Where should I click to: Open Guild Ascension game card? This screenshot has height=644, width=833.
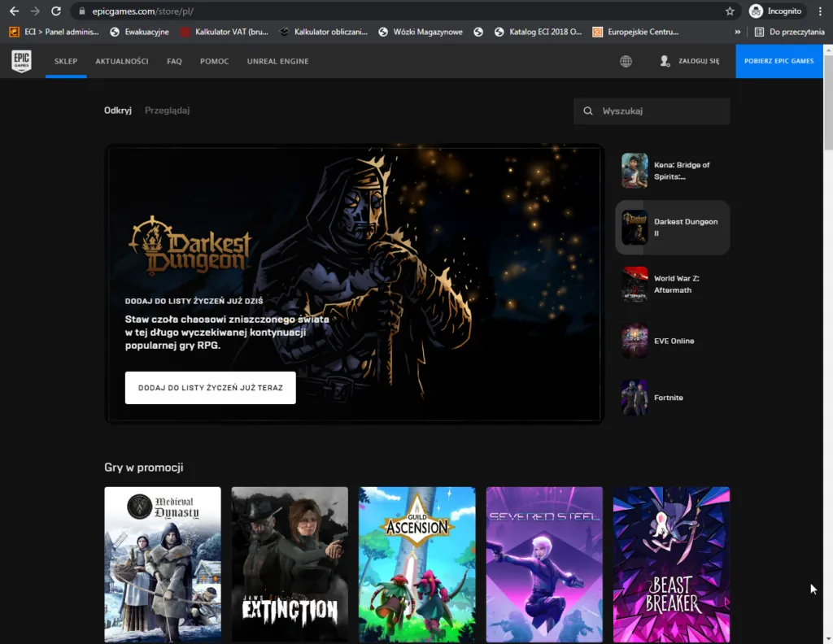click(x=417, y=565)
